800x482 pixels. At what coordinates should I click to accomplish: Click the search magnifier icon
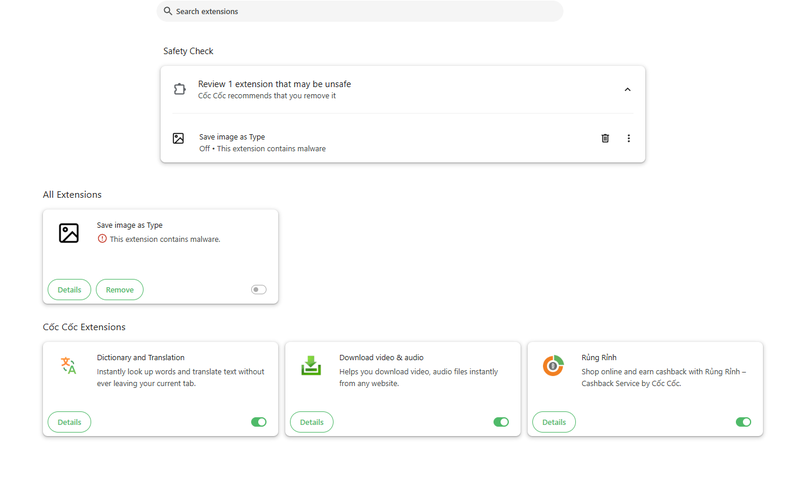[167, 11]
